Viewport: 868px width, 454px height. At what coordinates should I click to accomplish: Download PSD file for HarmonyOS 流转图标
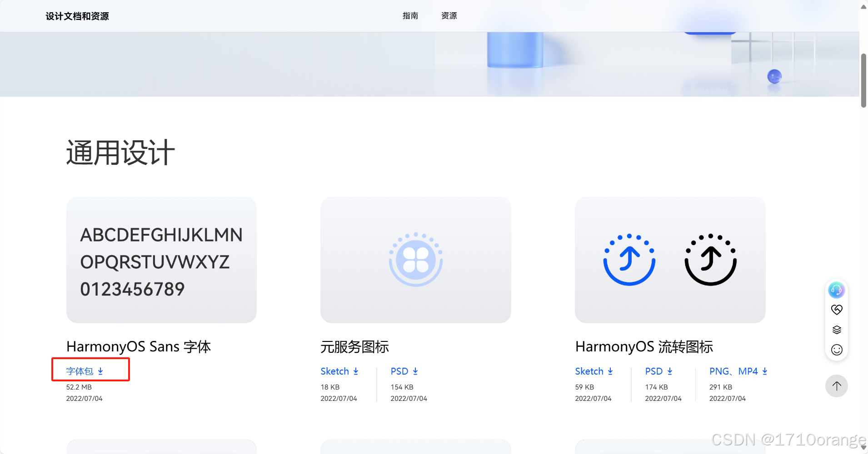(658, 371)
